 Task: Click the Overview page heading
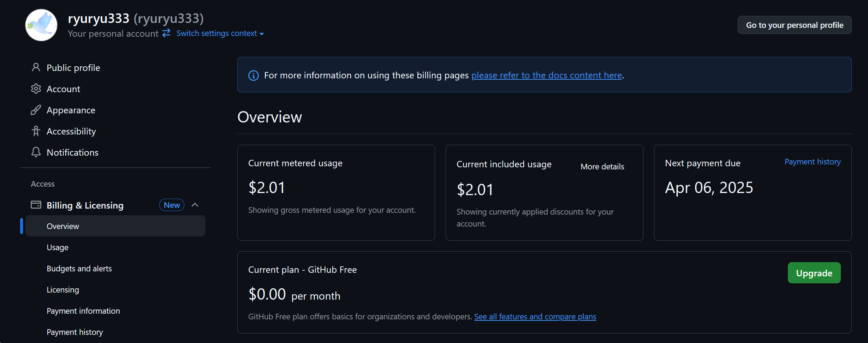tap(270, 117)
